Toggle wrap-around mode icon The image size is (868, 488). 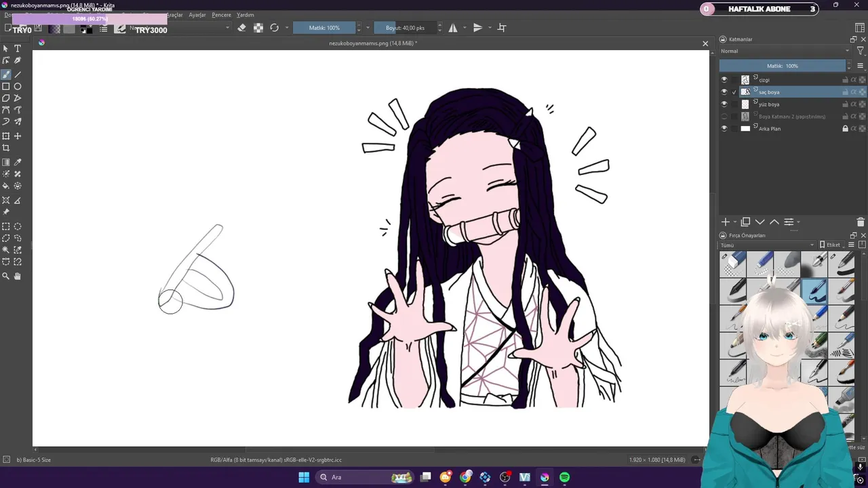tap(502, 28)
